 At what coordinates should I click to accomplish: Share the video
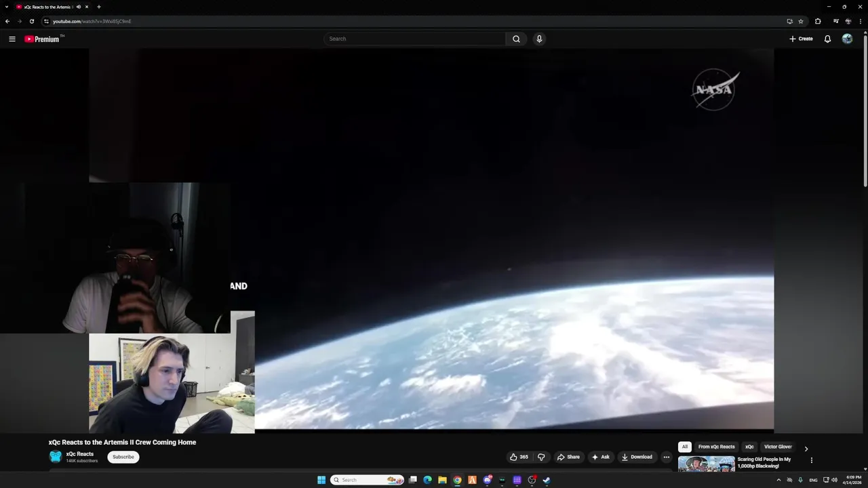point(568,457)
